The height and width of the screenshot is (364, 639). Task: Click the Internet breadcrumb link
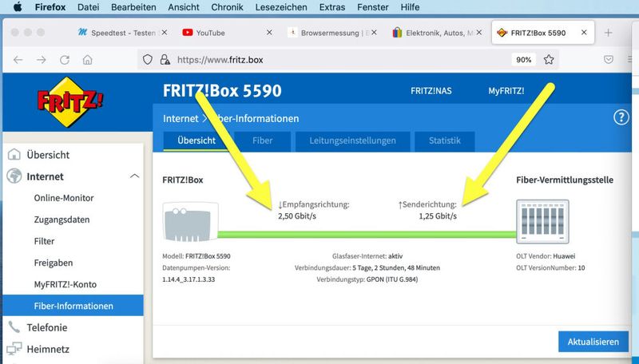click(x=181, y=118)
